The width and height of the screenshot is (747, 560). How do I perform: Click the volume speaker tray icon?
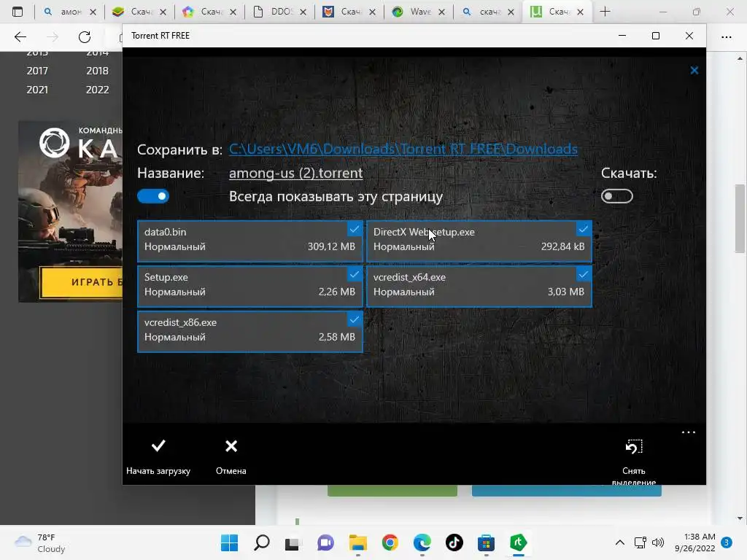coord(658,542)
